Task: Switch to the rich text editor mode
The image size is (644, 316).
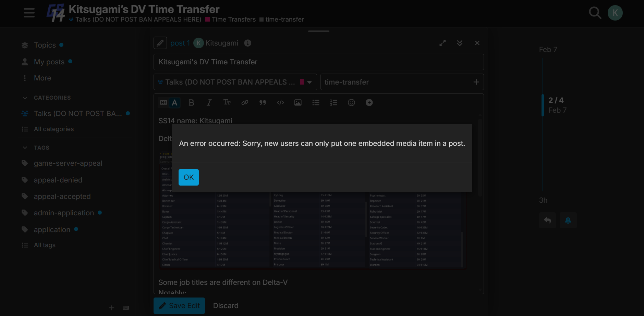Action: coord(175,103)
